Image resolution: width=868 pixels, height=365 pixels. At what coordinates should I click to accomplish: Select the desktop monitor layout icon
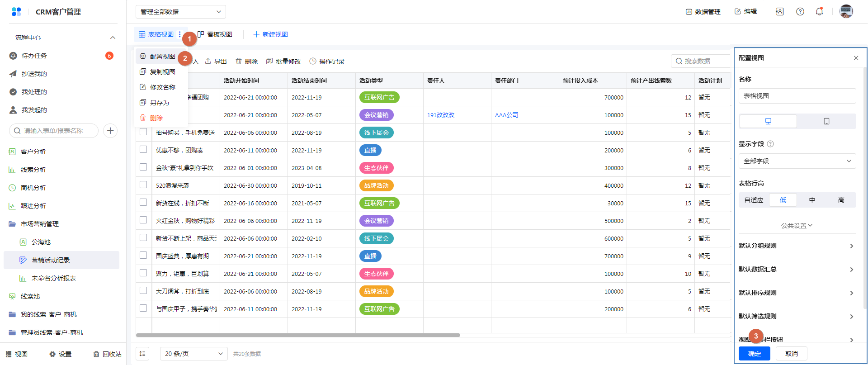pos(768,121)
